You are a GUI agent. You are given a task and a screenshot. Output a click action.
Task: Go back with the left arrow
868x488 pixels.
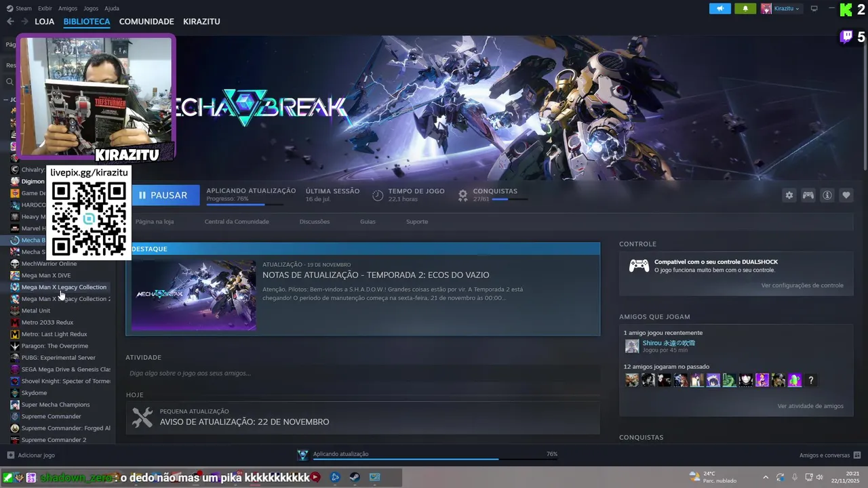tap(10, 22)
